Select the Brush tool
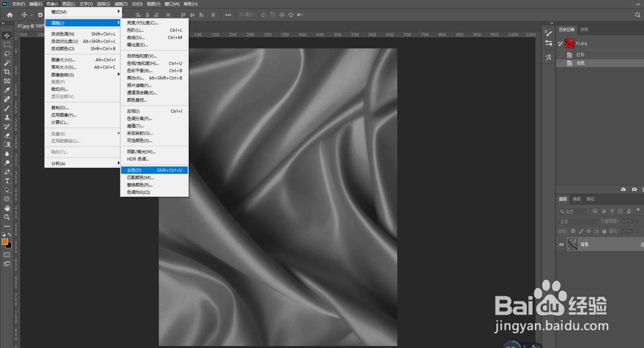Screen dimensions: 644x348 click(7, 108)
